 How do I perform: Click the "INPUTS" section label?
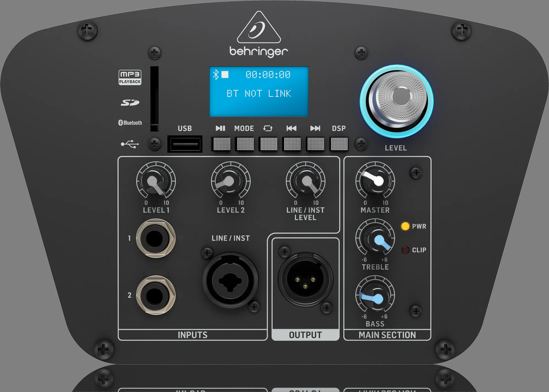pyautogui.click(x=193, y=335)
